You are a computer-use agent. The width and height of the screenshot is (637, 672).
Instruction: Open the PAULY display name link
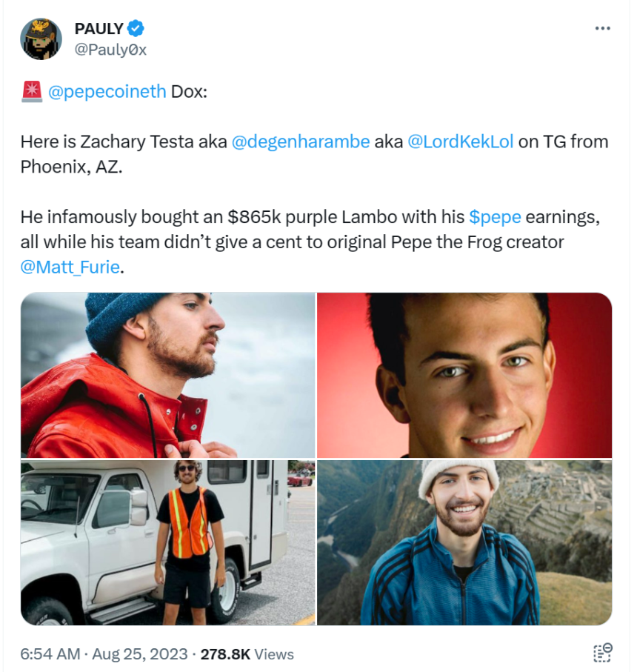[99, 29]
